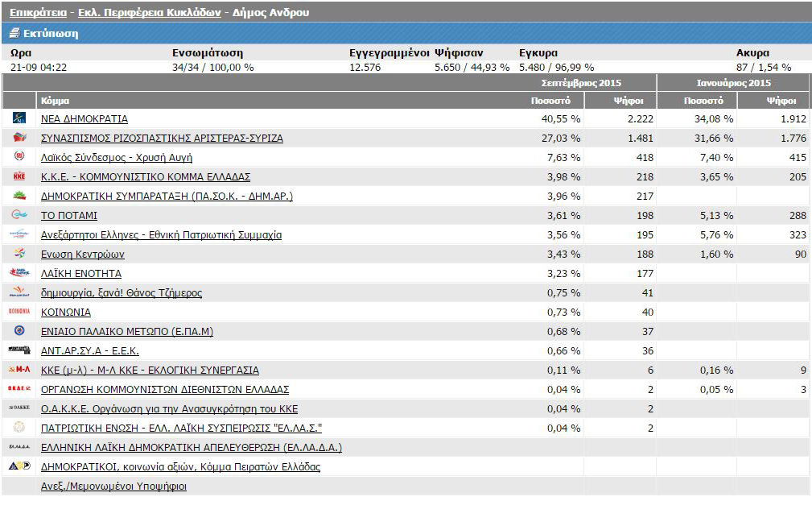Click the Ένωση Κεντρώων party logo
Image resolution: width=812 pixels, height=530 pixels.
[19, 254]
